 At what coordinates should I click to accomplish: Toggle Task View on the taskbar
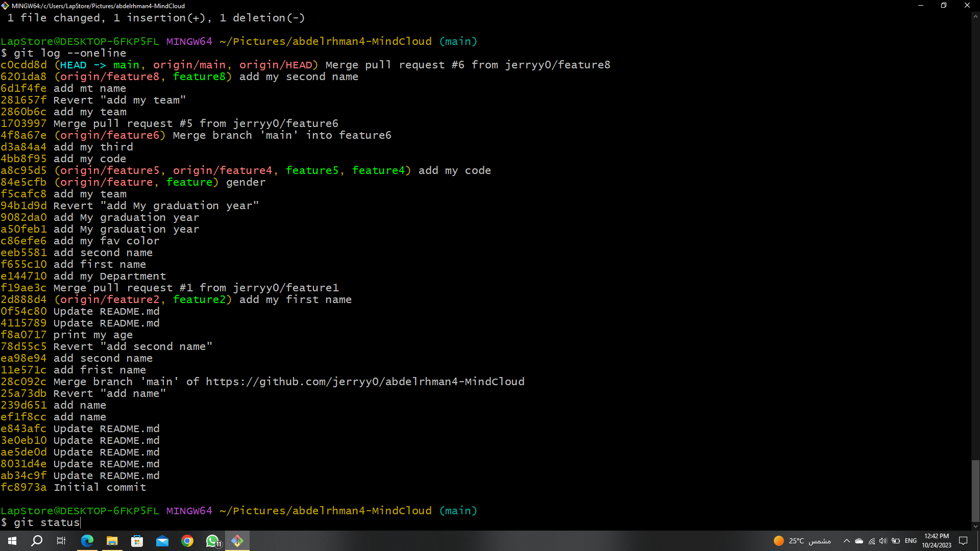pyautogui.click(x=61, y=540)
